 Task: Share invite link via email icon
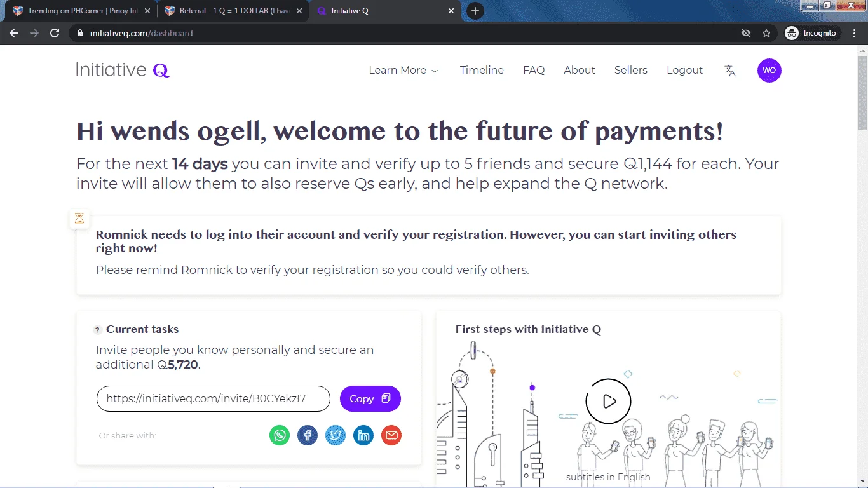[391, 435]
